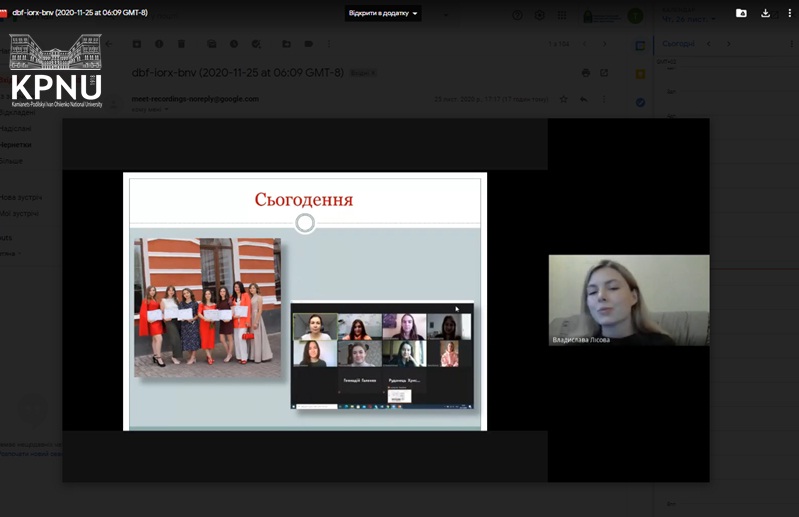Print the email with the printer icon

(x=586, y=73)
